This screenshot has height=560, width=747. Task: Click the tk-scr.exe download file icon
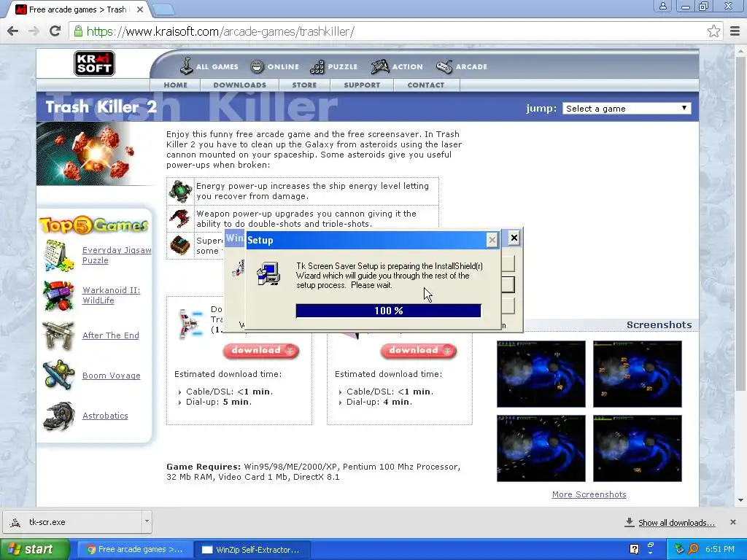[15, 522]
